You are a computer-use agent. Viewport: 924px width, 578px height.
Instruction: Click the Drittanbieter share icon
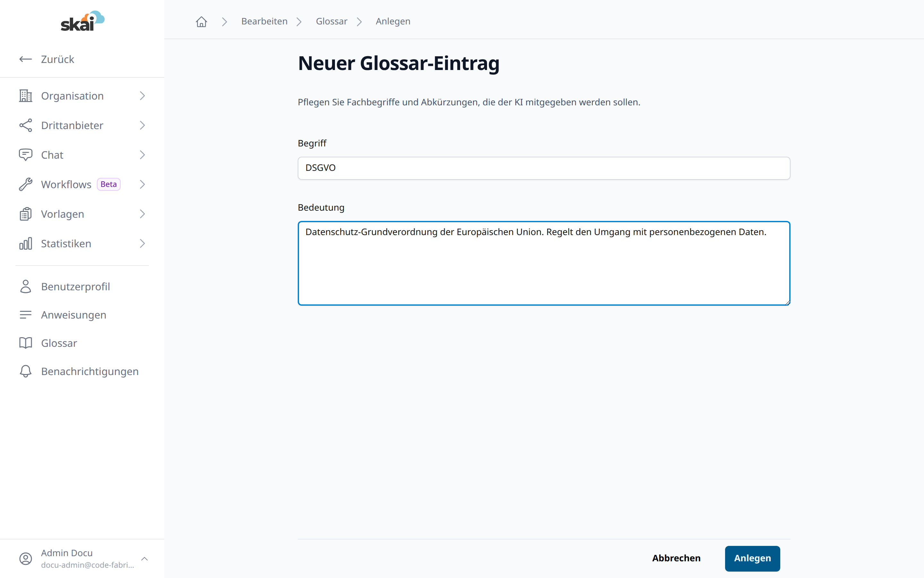click(x=26, y=125)
